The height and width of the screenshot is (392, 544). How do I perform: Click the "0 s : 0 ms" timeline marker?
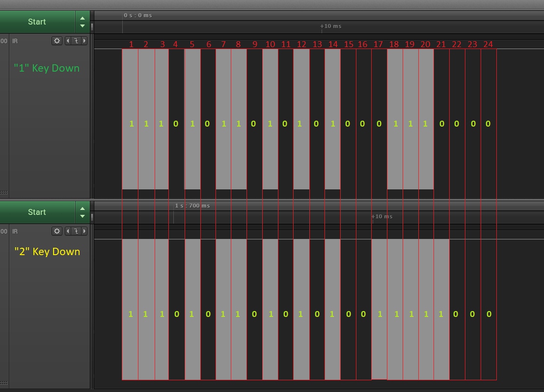137,15
